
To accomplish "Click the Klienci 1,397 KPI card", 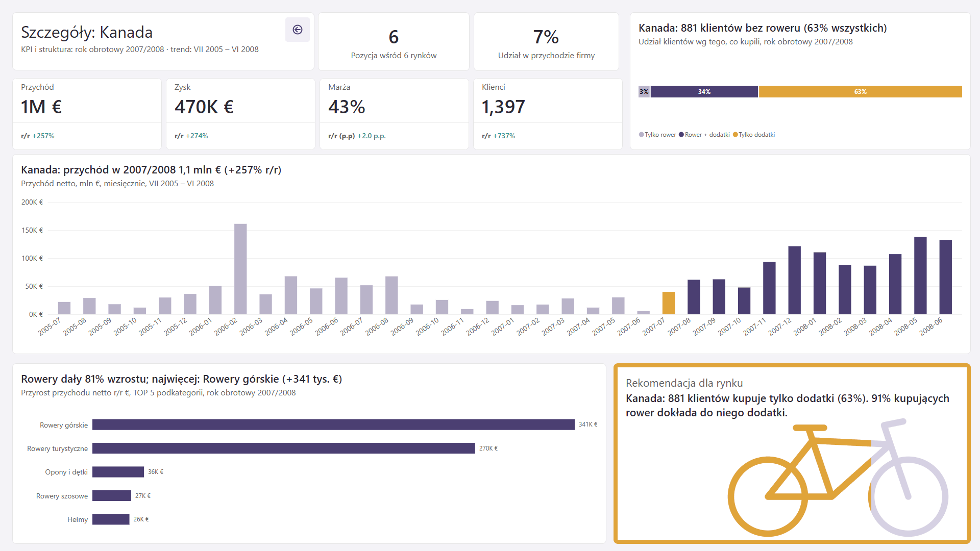I will click(x=548, y=114).
